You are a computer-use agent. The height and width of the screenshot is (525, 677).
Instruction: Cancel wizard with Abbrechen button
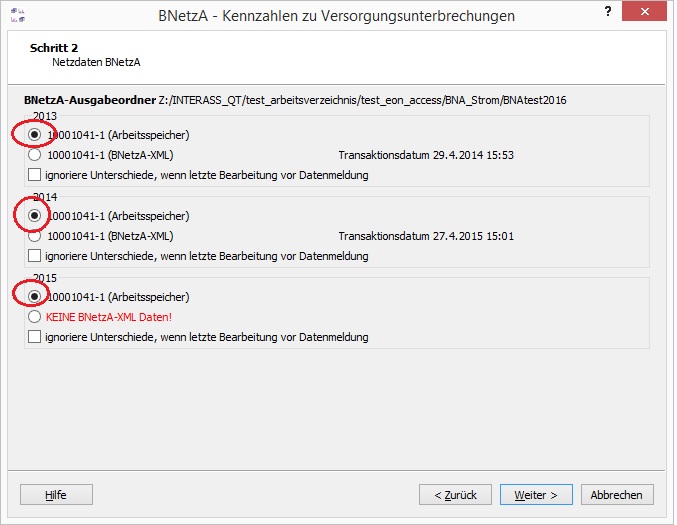click(617, 494)
